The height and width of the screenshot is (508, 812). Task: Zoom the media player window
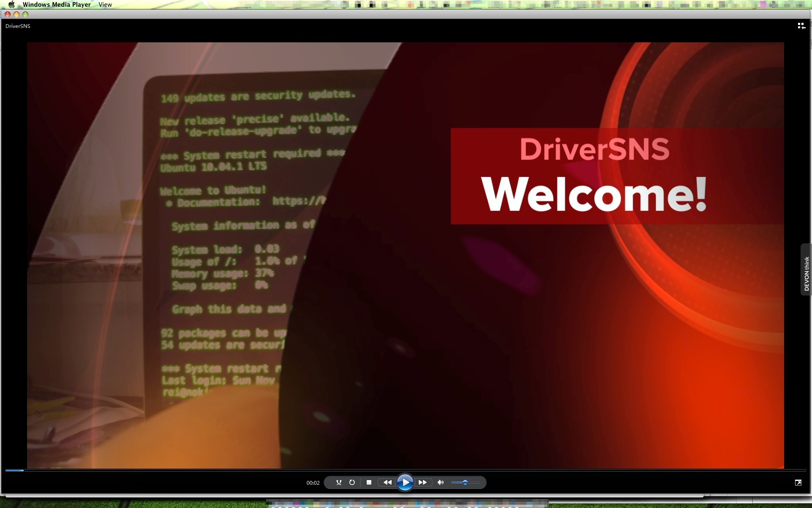25,14
